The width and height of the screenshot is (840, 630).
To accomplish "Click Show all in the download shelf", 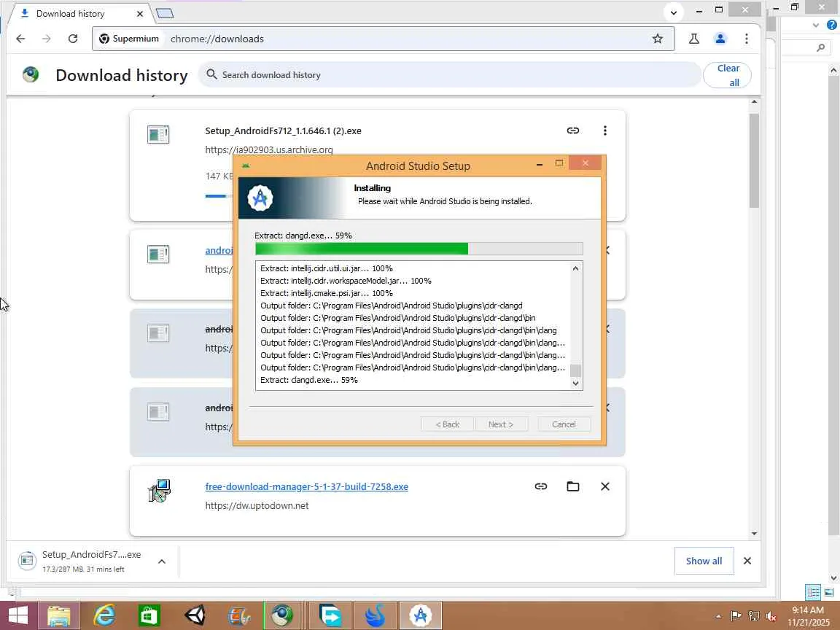I will (x=704, y=561).
